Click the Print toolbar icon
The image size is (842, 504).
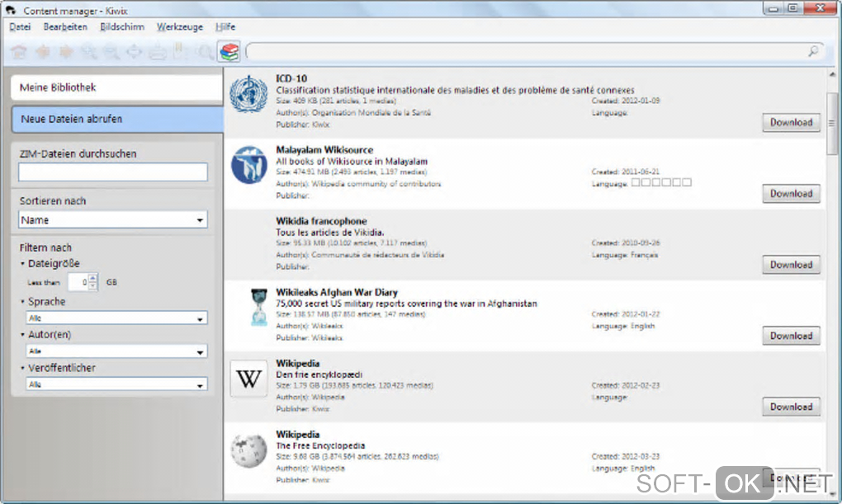tap(158, 52)
